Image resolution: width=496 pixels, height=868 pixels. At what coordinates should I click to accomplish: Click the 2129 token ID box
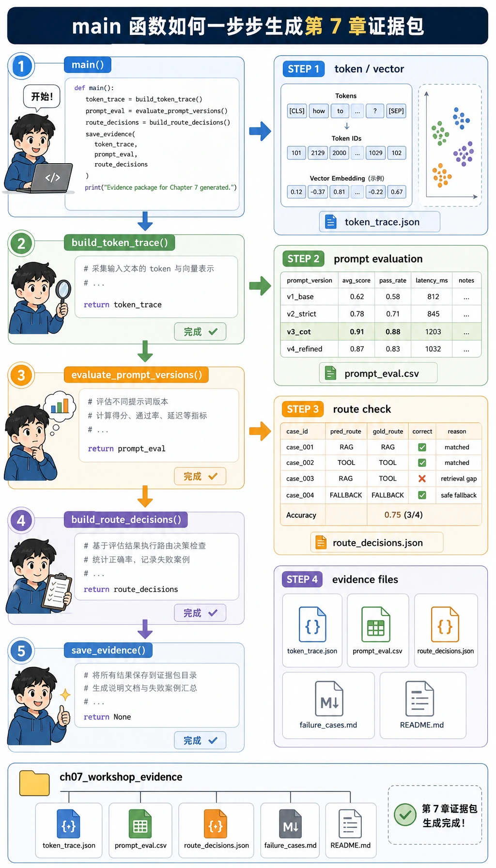[318, 153]
